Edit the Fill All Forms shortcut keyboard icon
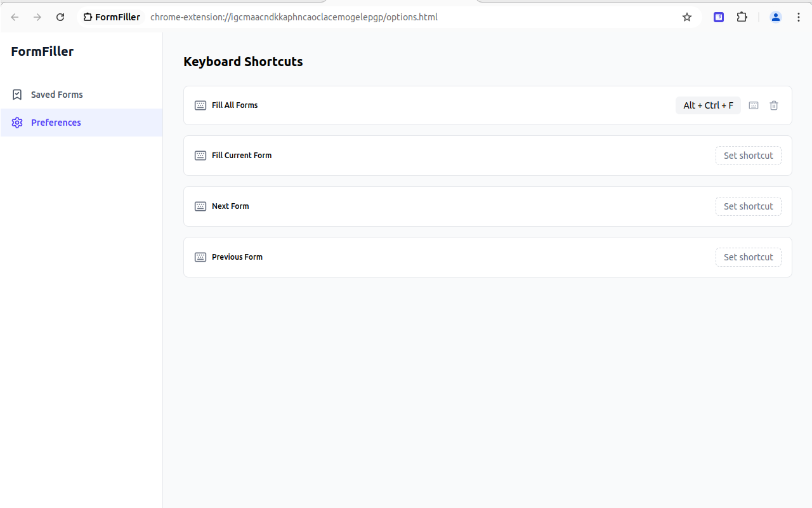 [754, 105]
